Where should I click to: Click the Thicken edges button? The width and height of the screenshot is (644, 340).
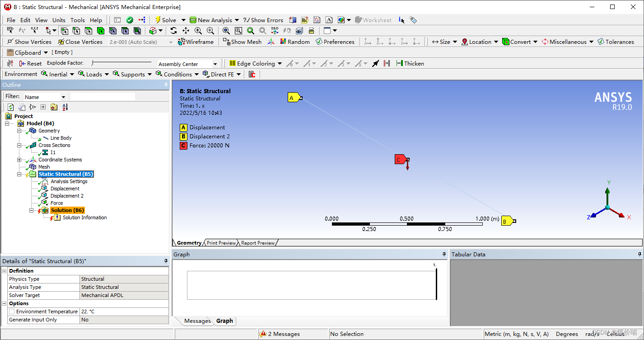coord(410,63)
